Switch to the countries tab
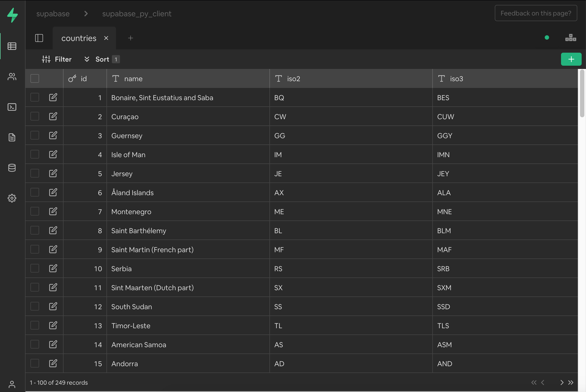The height and width of the screenshot is (392, 586). [79, 38]
